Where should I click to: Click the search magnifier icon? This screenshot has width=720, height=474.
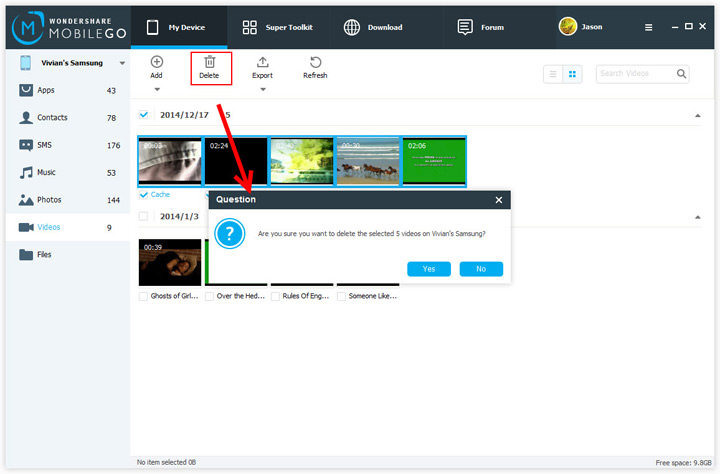[x=681, y=73]
